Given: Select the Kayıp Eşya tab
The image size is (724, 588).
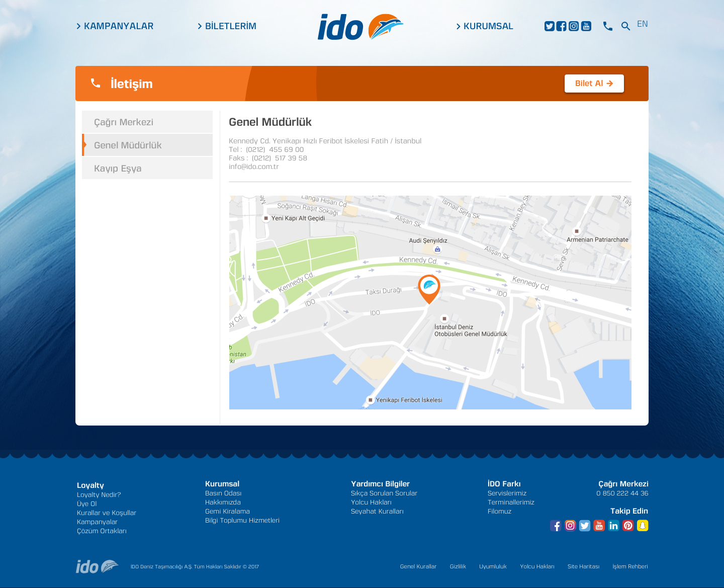Looking at the screenshot, I should click(x=147, y=168).
